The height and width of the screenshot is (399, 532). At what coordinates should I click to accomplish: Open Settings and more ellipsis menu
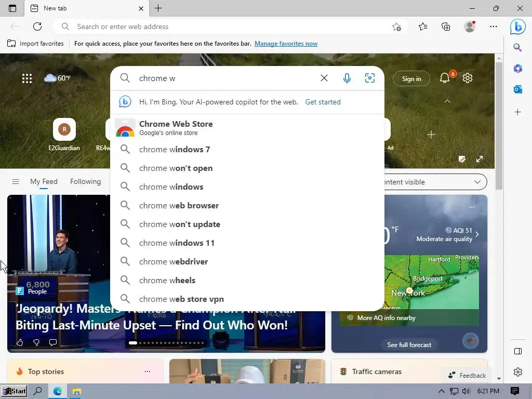click(x=494, y=26)
